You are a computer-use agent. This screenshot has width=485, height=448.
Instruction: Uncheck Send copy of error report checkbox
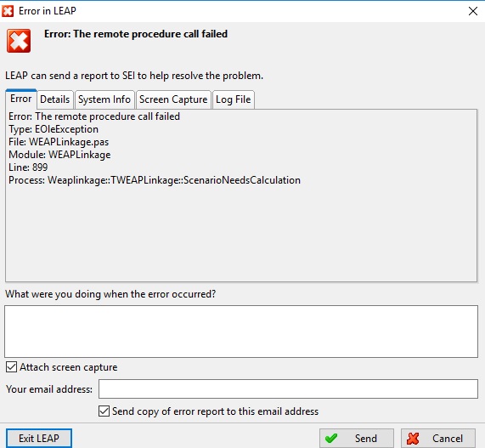click(104, 411)
